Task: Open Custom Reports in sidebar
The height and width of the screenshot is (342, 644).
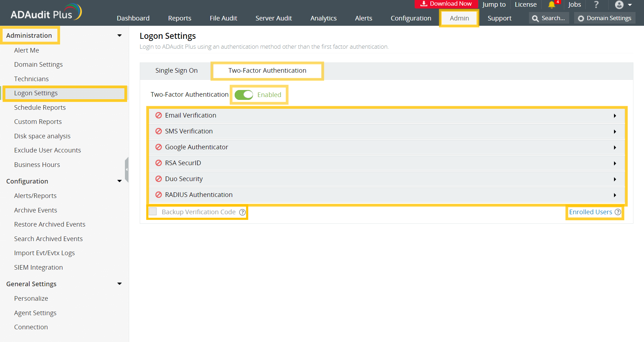Action: (x=38, y=122)
